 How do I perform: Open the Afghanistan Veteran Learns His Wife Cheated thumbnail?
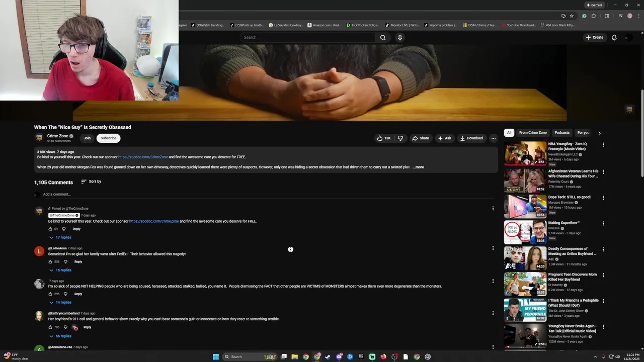[525, 180]
